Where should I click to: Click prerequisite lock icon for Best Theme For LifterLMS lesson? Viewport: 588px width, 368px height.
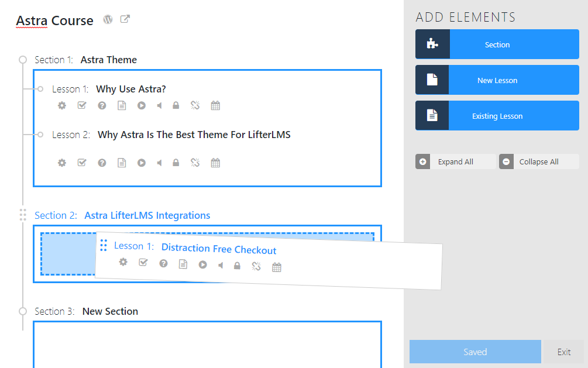176,163
